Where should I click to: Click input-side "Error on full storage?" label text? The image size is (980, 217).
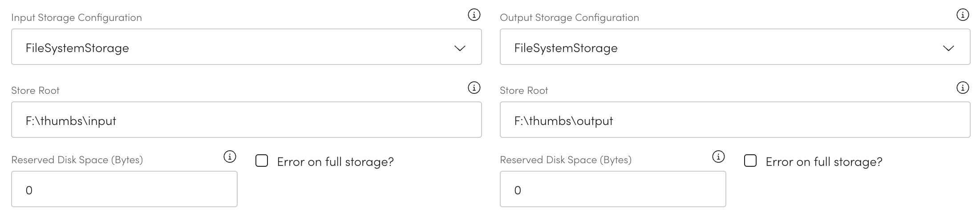click(x=335, y=162)
